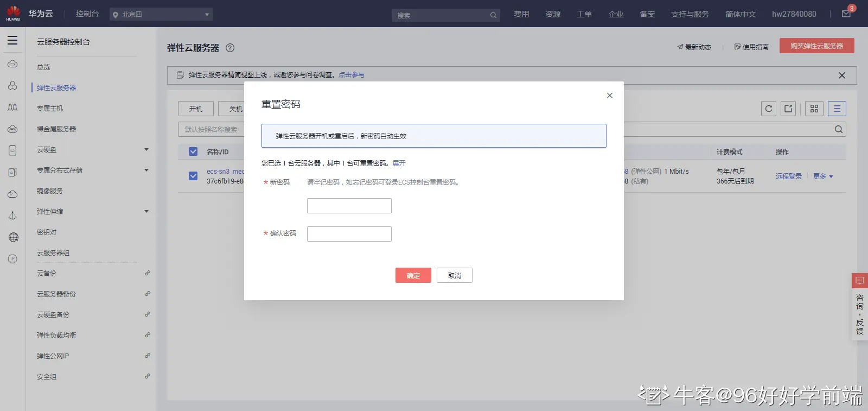The image size is (868, 411).
Task: Click the ecs-sn3 server name link
Action: [x=225, y=172]
